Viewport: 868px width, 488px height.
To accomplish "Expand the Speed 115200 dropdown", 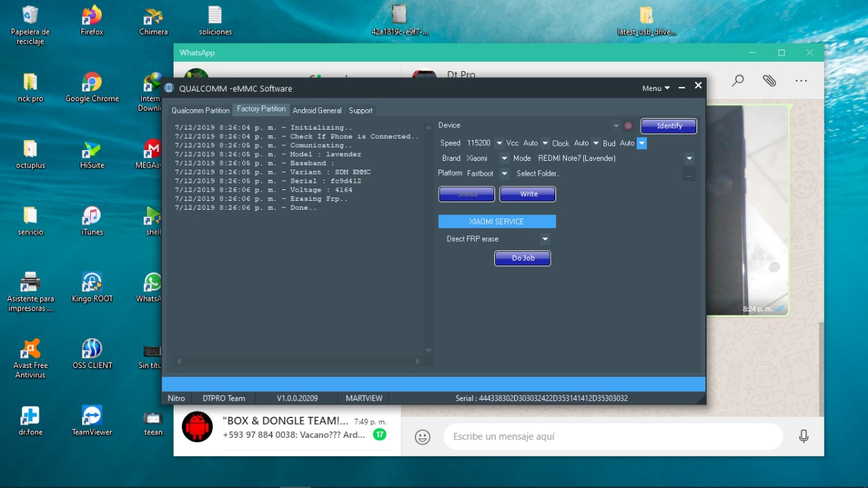I will 499,143.
